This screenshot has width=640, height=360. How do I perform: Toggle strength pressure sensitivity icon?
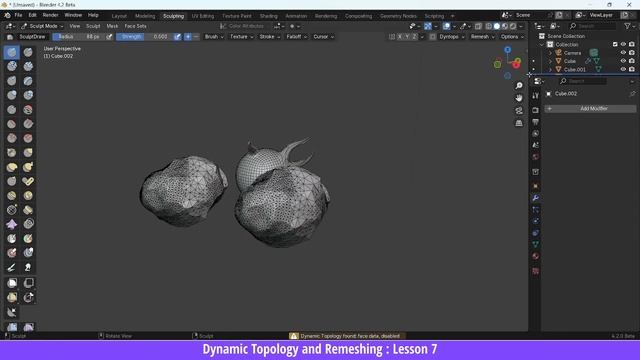(177, 37)
